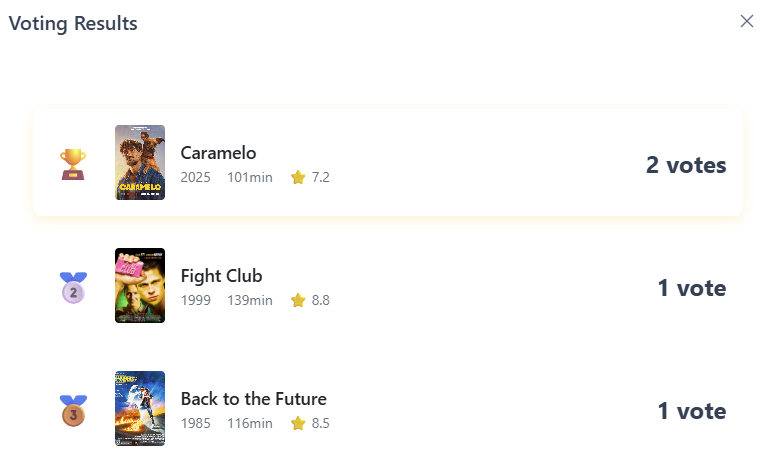Click the "2 votes" count for Caramelo
Image resolution: width=774 pixels, height=468 pixels.
coord(686,165)
